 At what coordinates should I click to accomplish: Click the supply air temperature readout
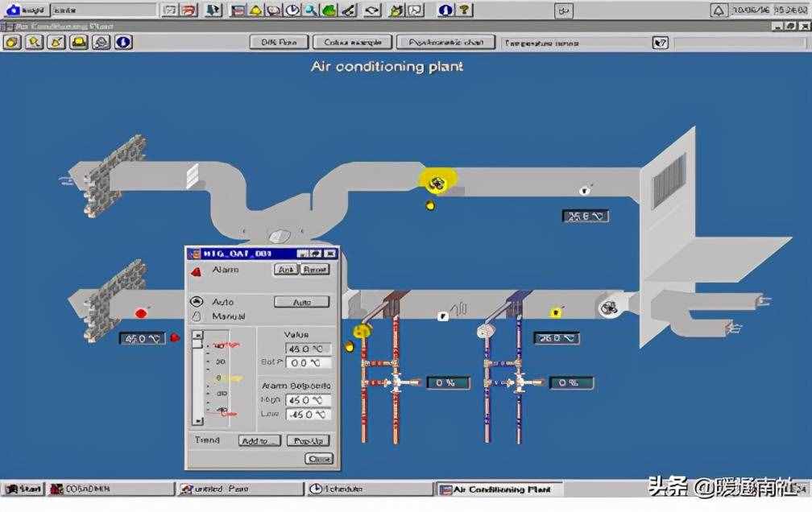point(557,338)
